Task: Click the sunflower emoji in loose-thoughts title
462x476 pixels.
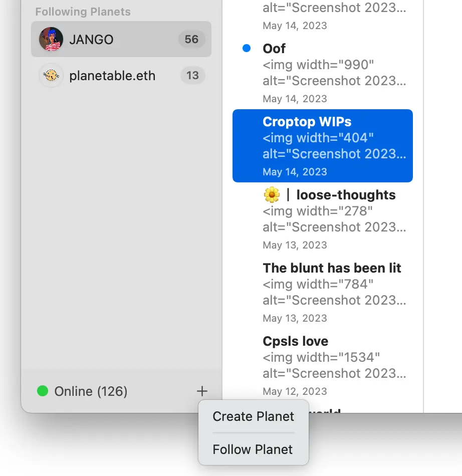Action: [x=272, y=195]
